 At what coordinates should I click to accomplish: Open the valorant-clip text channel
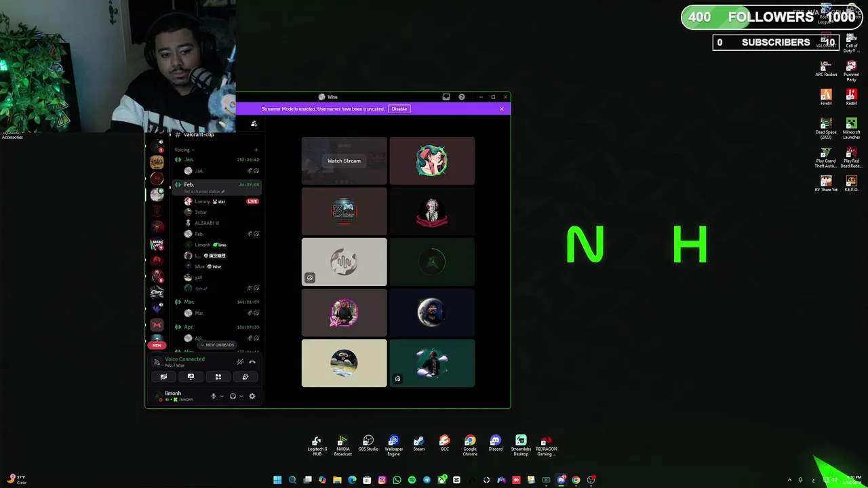tap(199, 135)
